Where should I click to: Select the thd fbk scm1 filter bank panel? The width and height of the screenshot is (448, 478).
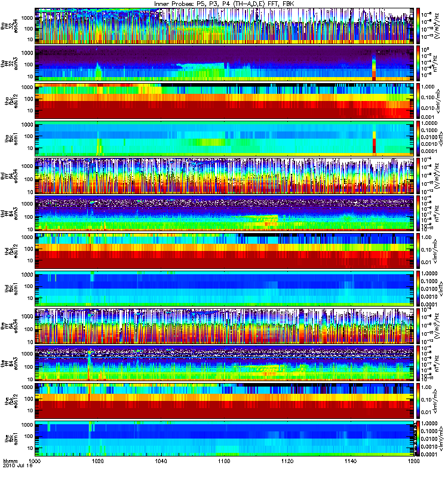225,289
